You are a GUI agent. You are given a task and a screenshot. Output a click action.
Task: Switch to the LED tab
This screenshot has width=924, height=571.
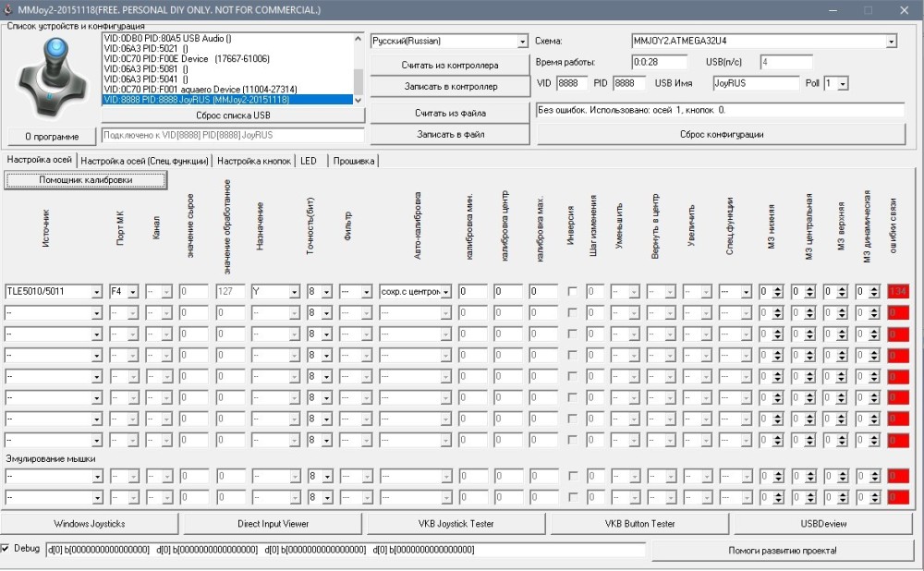[308, 161]
